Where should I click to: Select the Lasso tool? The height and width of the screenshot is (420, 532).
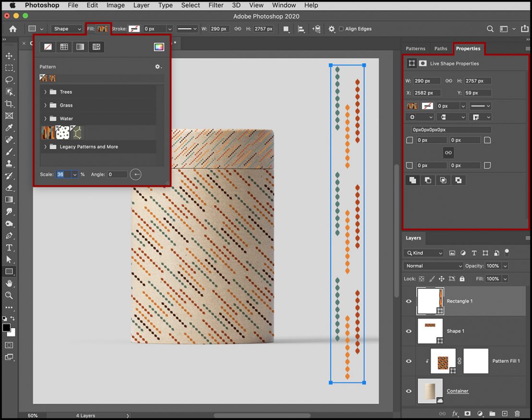click(9, 80)
